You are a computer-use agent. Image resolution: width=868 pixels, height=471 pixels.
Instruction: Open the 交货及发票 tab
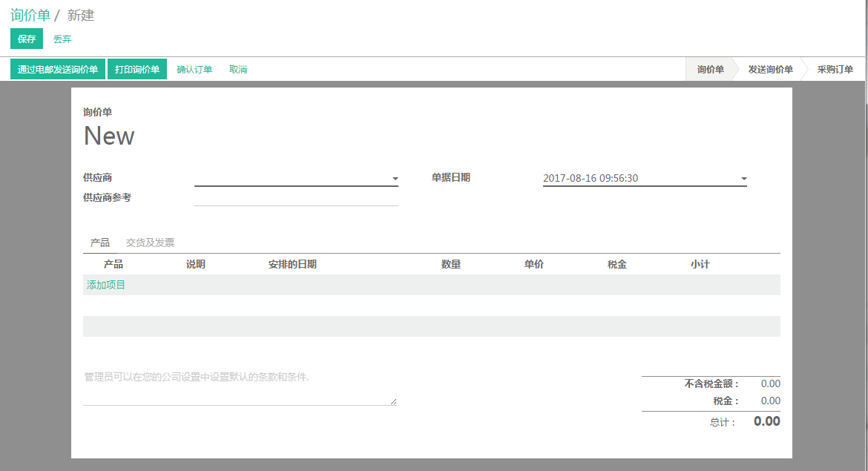click(151, 243)
